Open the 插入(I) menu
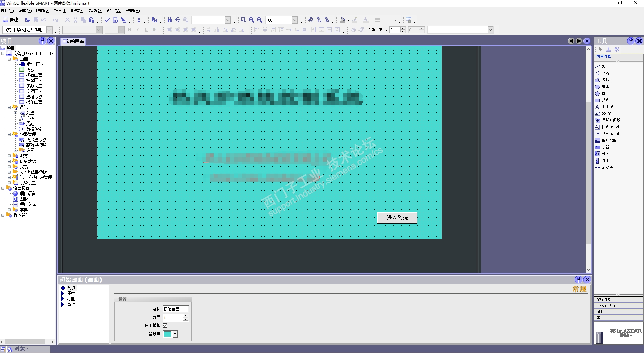 tap(61, 11)
